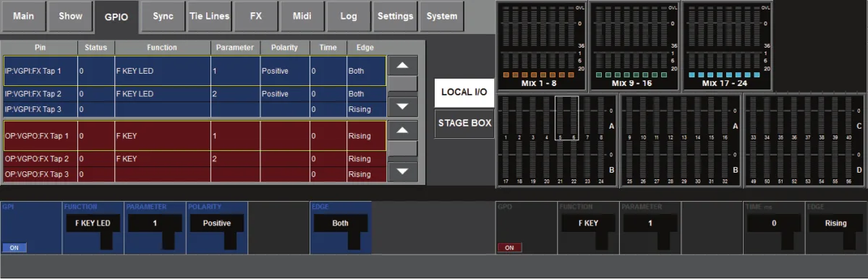Select row OP:VGPO:FX Tap 1
868x279 pixels.
[x=195, y=135]
